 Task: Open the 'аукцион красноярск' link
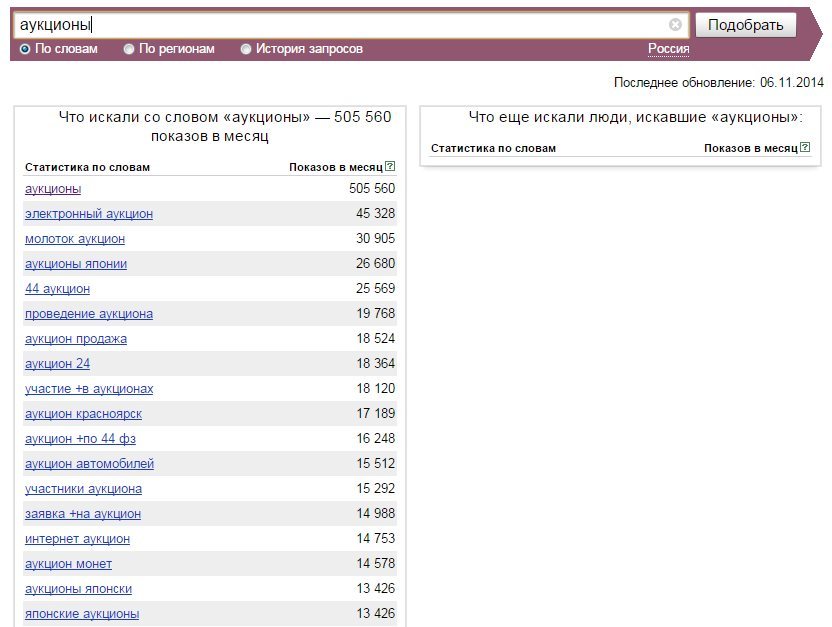(x=83, y=414)
